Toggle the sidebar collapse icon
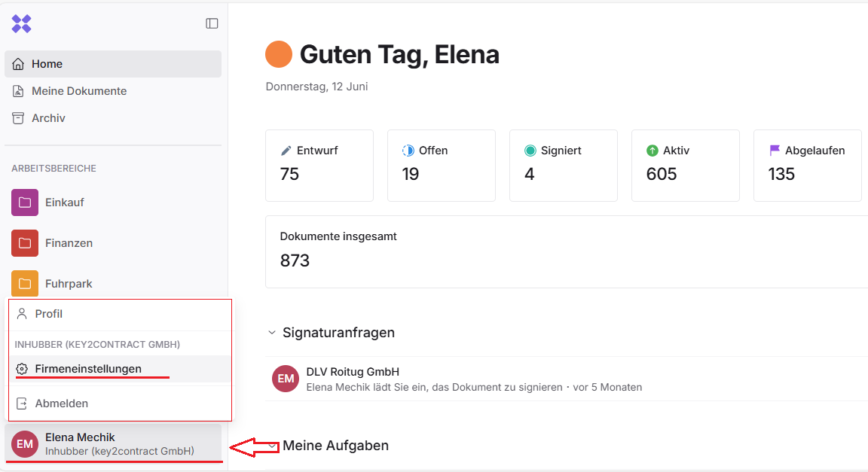868x472 pixels. pyautogui.click(x=212, y=23)
